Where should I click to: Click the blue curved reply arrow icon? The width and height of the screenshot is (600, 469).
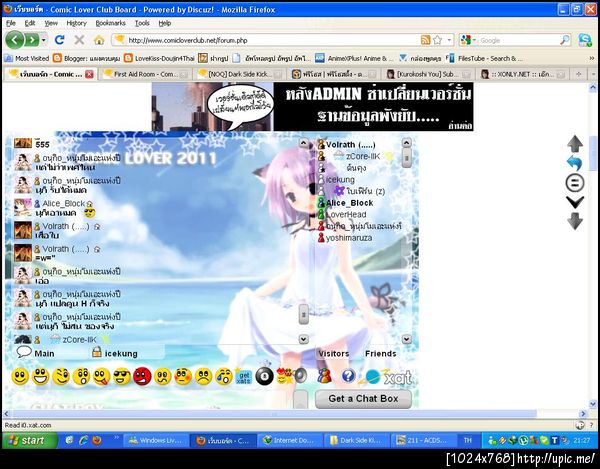click(575, 163)
